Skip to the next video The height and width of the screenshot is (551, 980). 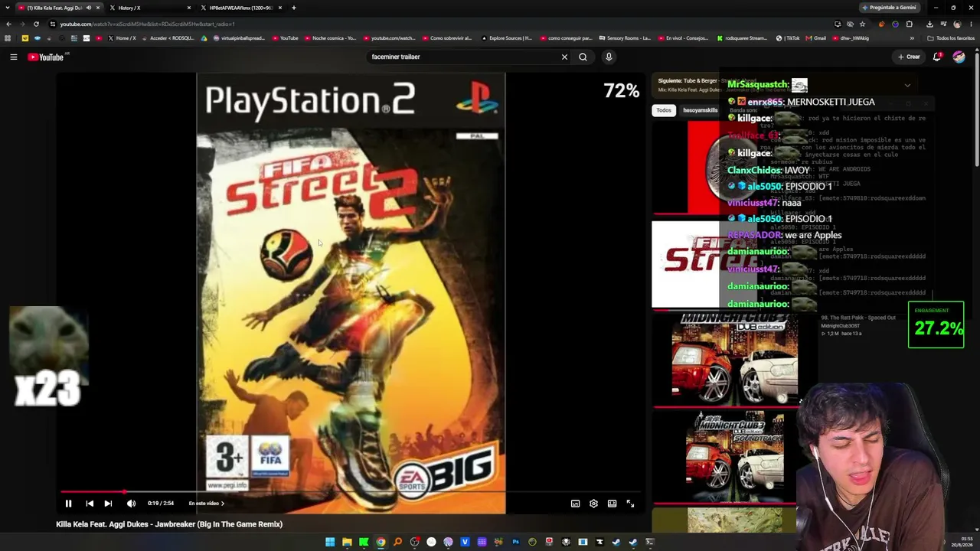click(x=108, y=504)
